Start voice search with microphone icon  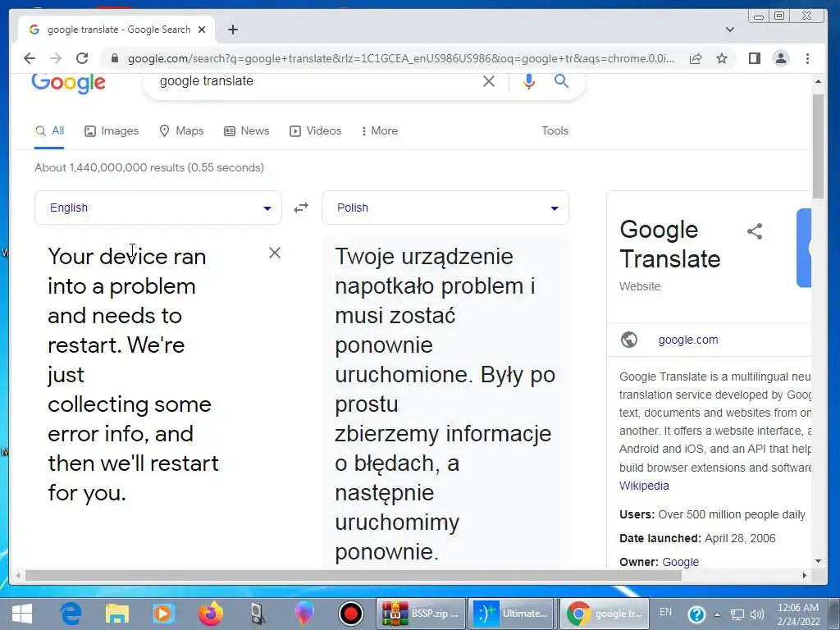(529, 81)
